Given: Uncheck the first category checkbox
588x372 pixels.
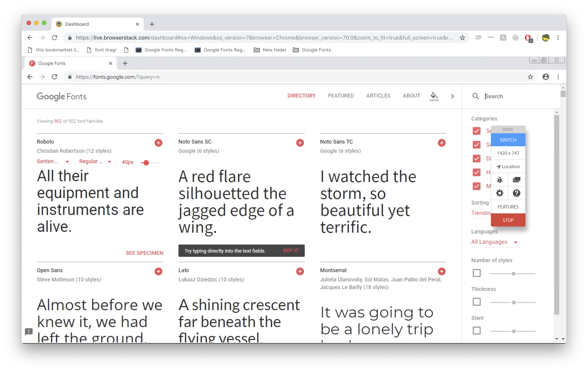Looking at the screenshot, I should click(477, 131).
